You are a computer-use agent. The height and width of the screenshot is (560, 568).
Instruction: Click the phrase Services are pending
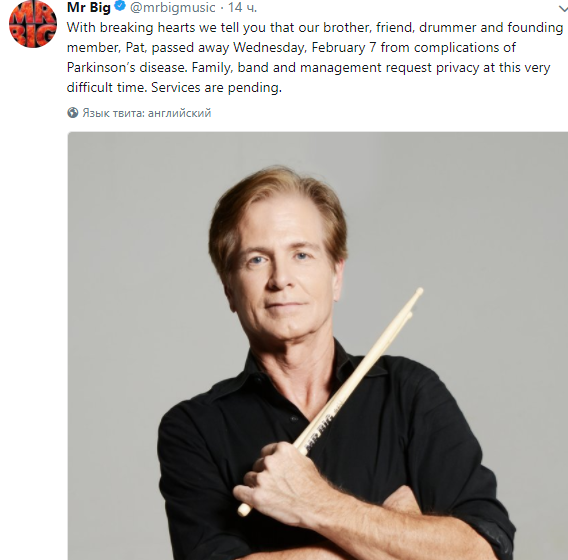pyautogui.click(x=216, y=87)
